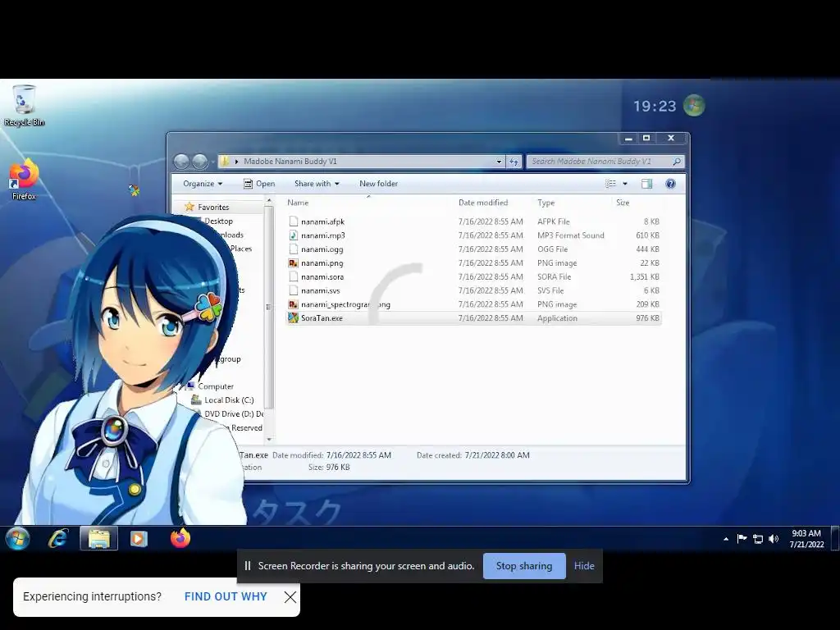840x630 pixels.
Task: Click the Explorer back navigation arrow
Action: tap(181, 162)
